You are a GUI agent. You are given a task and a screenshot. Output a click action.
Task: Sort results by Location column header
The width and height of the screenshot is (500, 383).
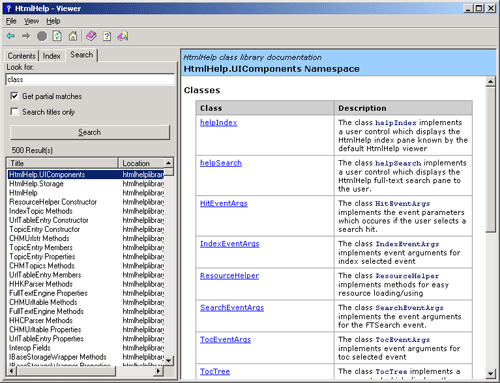pos(141,163)
